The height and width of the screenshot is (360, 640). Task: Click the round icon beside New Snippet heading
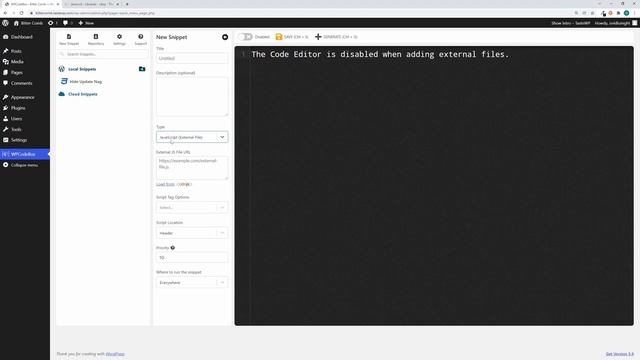[x=225, y=37]
